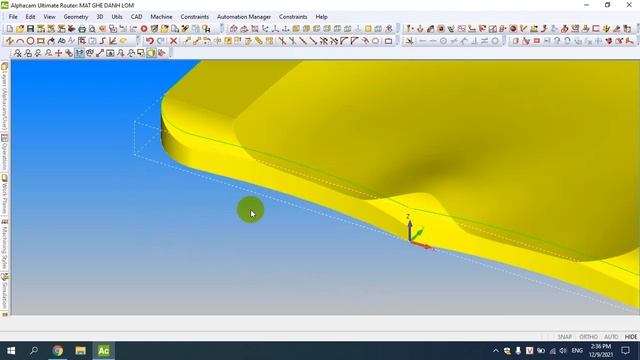The image size is (640, 360).
Task: Click the zoom extents diagonal arrow icon
Action: pyautogui.click(x=100, y=53)
